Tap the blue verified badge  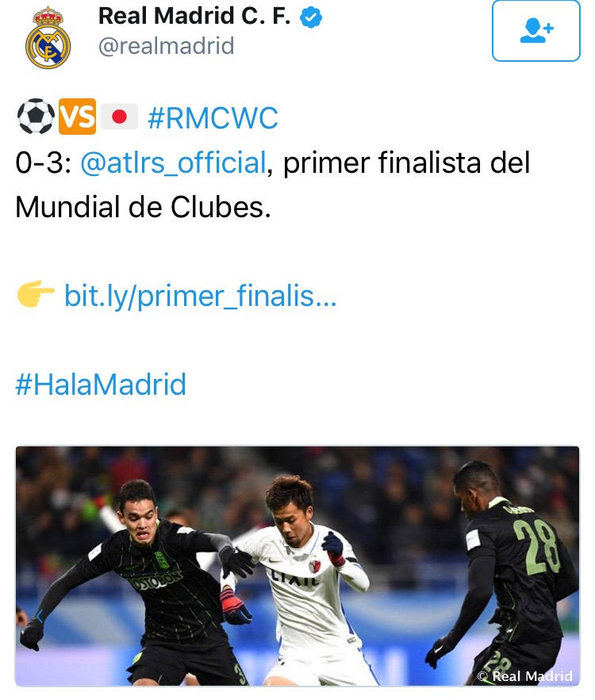click(x=310, y=17)
